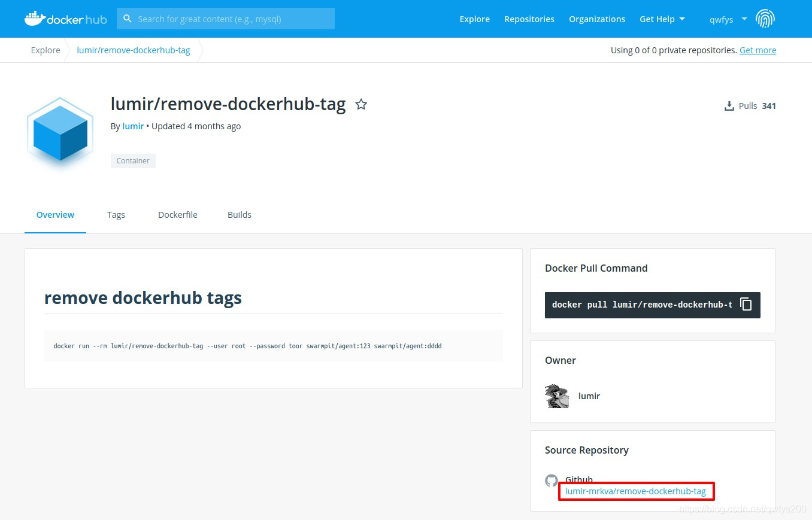
Task: Click the search for great content field
Action: (226, 19)
